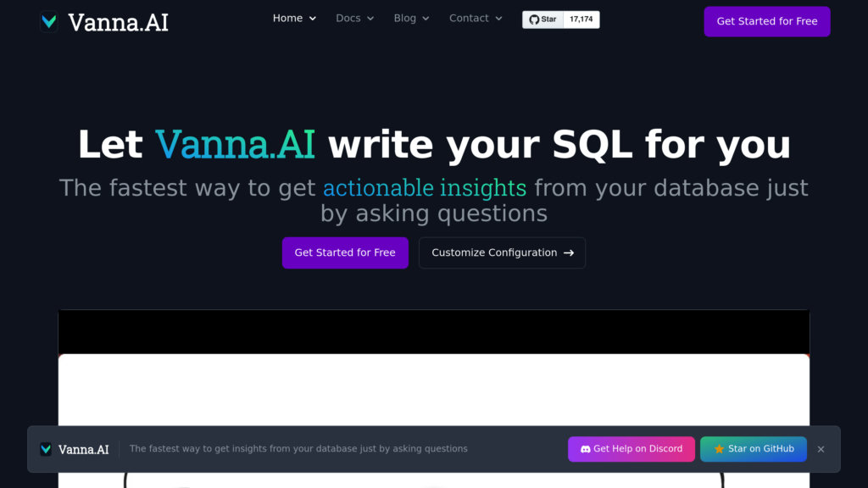Open the Home navigation menu
This screenshot has width=868, height=488.
[294, 18]
